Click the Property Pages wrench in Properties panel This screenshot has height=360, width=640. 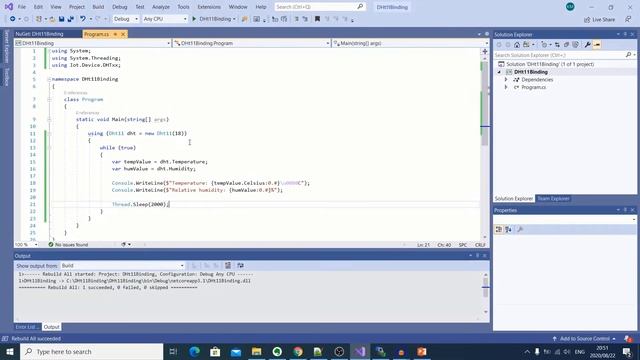[520, 229]
